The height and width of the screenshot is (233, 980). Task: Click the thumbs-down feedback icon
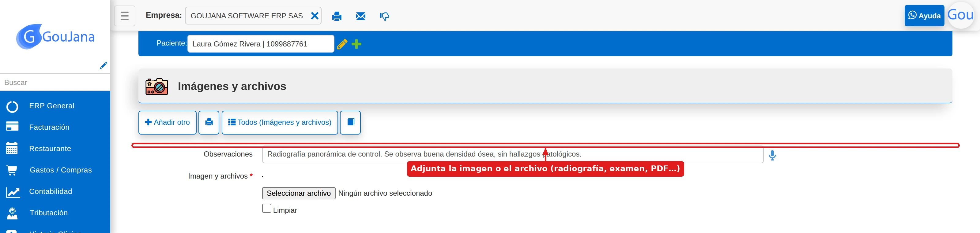384,16
